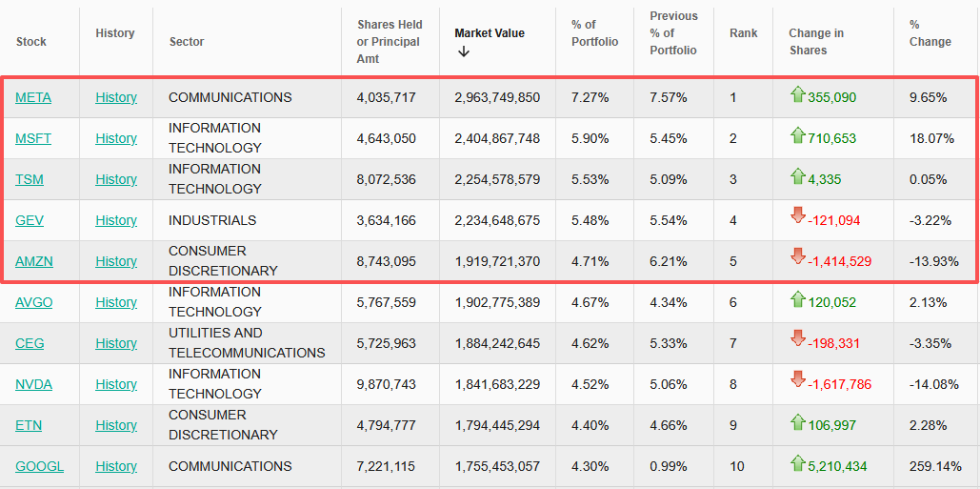Open the GOOGL stock link
Viewport: 980px width, 489px height.
tap(39, 466)
